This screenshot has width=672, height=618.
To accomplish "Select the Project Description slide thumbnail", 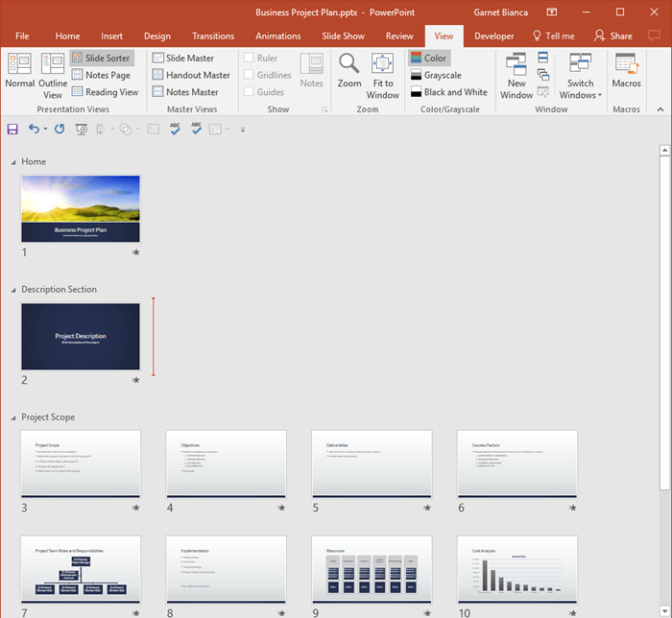I will pos(81,337).
